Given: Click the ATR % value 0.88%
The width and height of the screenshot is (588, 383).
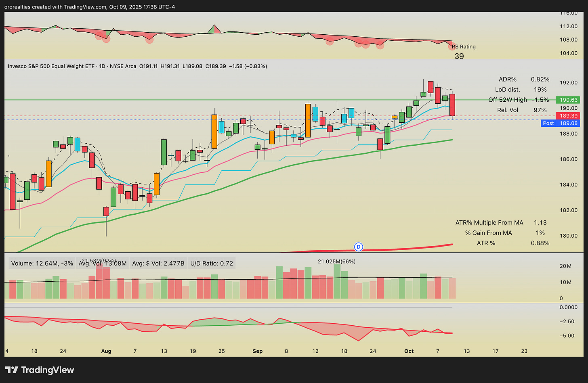Looking at the screenshot, I should click(x=540, y=243).
